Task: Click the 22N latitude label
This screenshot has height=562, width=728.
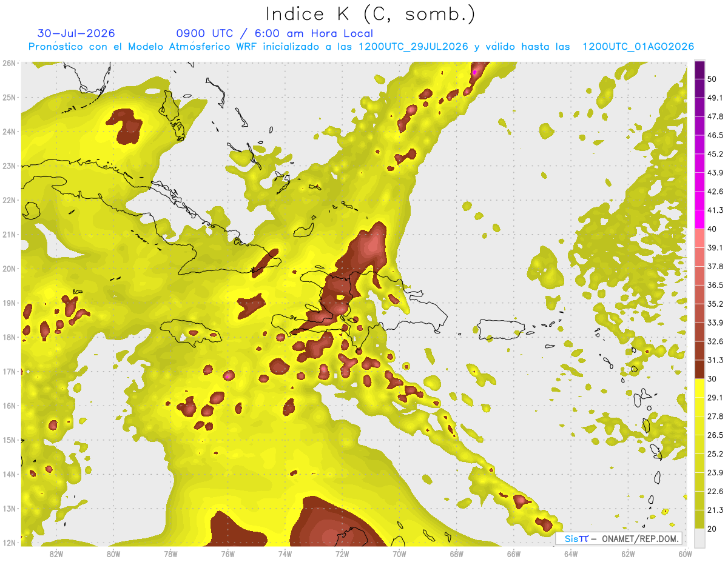Action: click(9, 200)
